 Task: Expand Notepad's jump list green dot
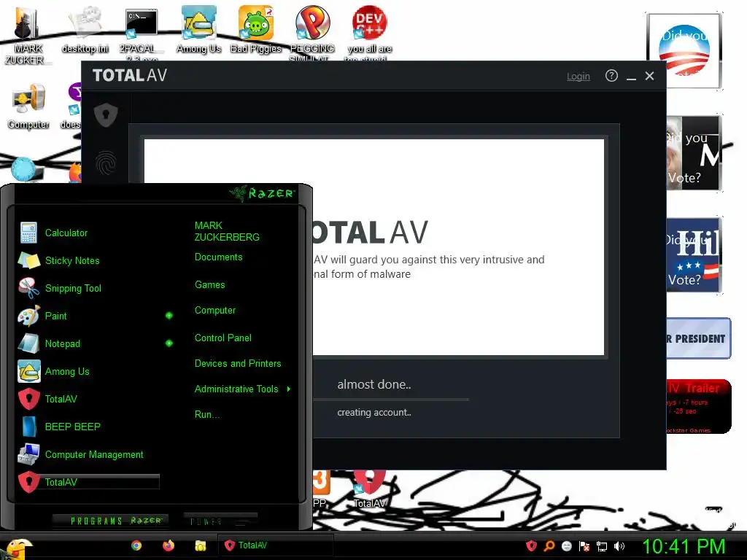pos(169,343)
